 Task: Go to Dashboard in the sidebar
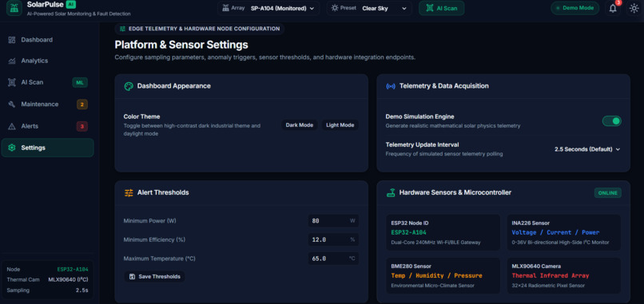tap(48, 40)
